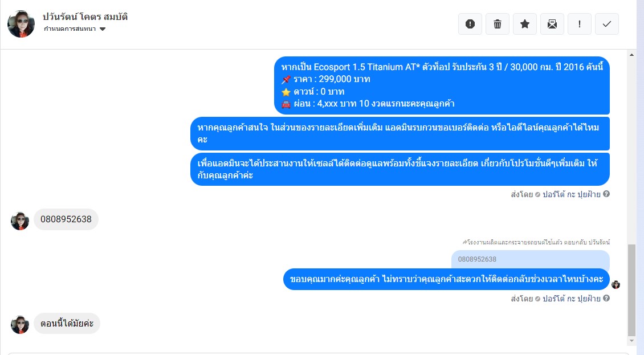Viewport: 644px width, 355px height.
Task: Click the กำหนดการสนทนา label under the name
Action: pyautogui.click(x=70, y=28)
